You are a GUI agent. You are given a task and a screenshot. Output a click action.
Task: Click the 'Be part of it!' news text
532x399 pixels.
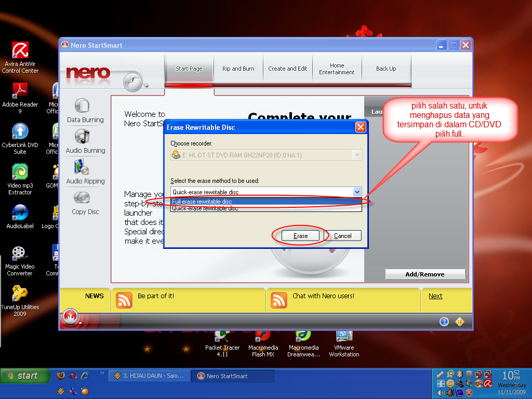[x=156, y=296]
